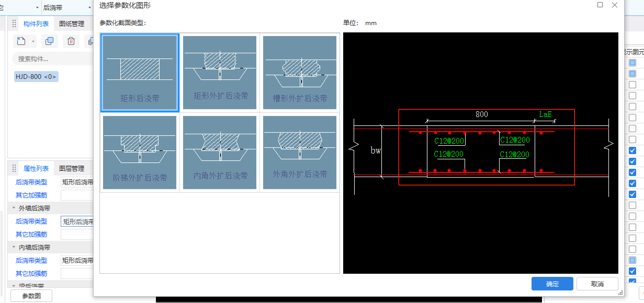Click the delete component trash icon
644x303 pixels.
tap(71, 41)
